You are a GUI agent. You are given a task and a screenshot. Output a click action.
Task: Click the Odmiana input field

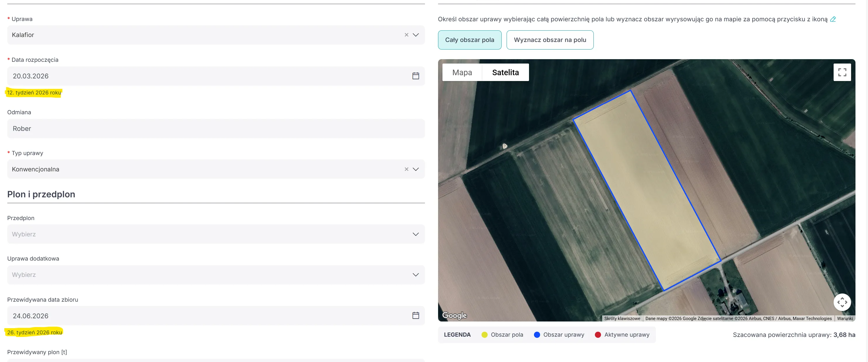[x=216, y=129]
